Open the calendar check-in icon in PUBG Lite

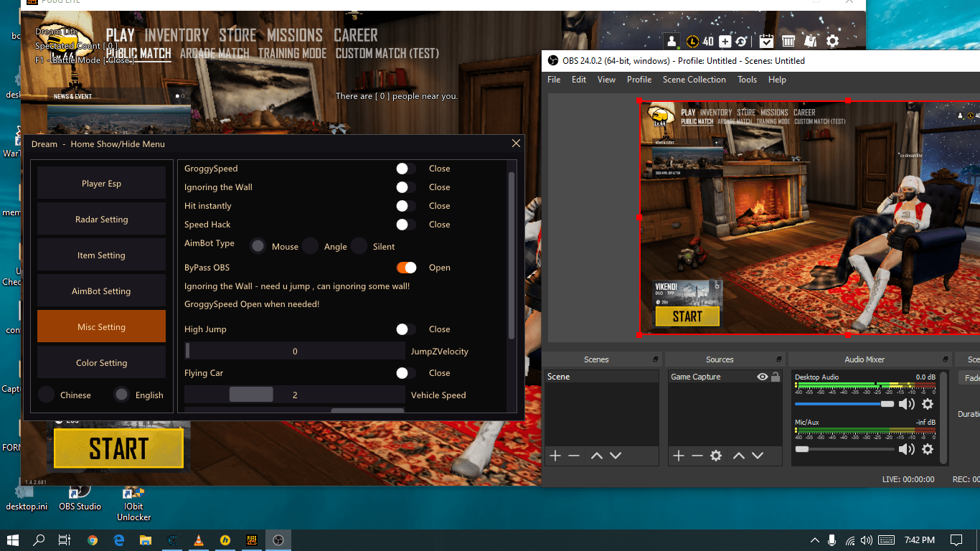coord(766,42)
